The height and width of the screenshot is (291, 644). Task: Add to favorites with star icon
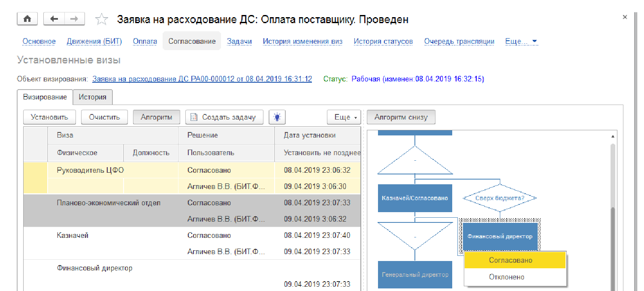(x=101, y=19)
